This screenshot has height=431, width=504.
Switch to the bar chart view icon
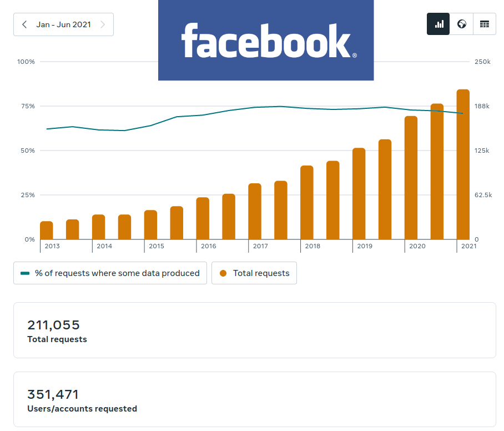pyautogui.click(x=439, y=24)
